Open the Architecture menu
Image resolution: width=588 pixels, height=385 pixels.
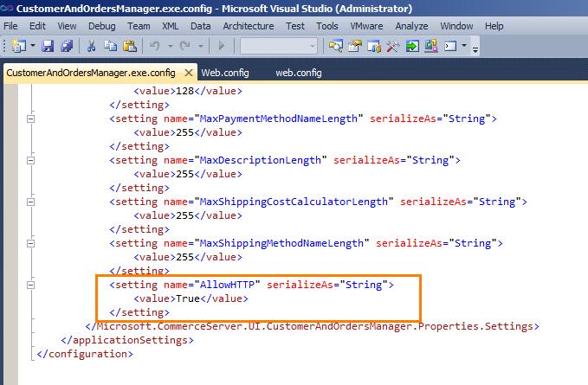click(x=249, y=26)
